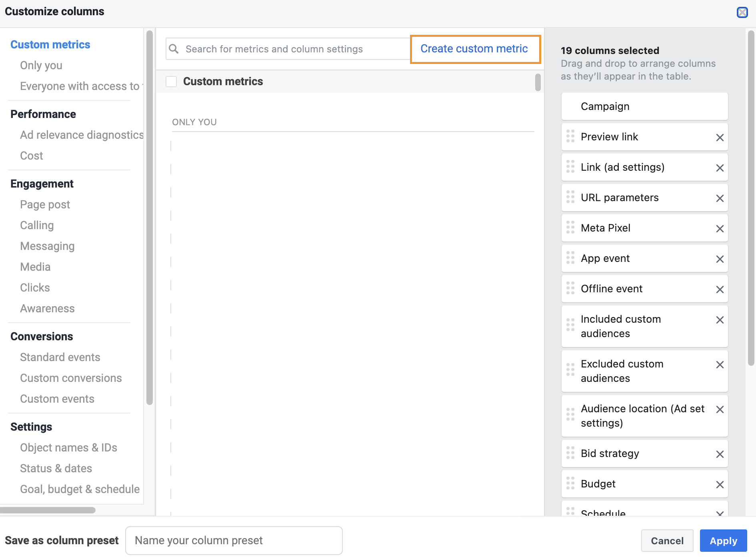Select Messaging under Engagement
756x559 pixels.
[x=47, y=246]
